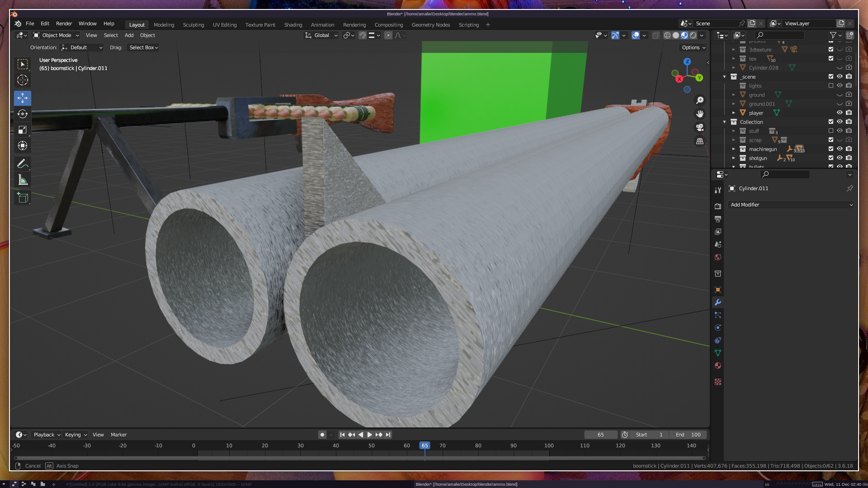Click the Options button in viewport
Screen dimensions: 868x488
(693, 47)
